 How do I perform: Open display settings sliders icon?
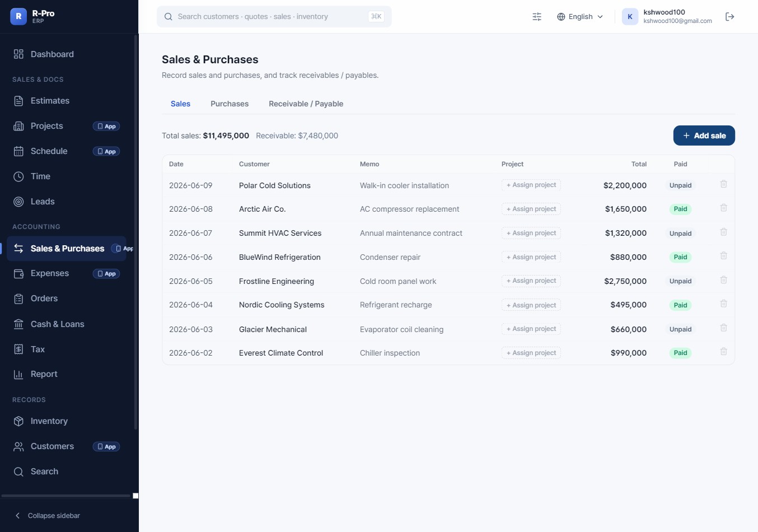[537, 17]
